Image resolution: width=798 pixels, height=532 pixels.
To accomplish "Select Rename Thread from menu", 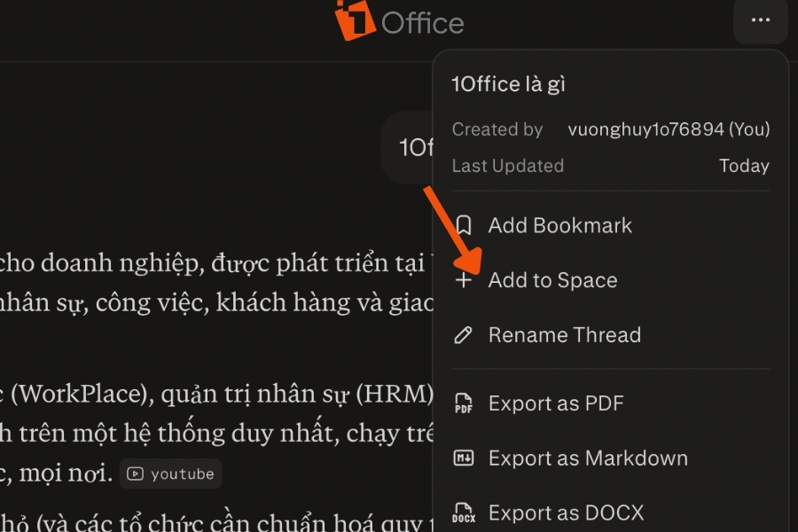I will (610, 335).
